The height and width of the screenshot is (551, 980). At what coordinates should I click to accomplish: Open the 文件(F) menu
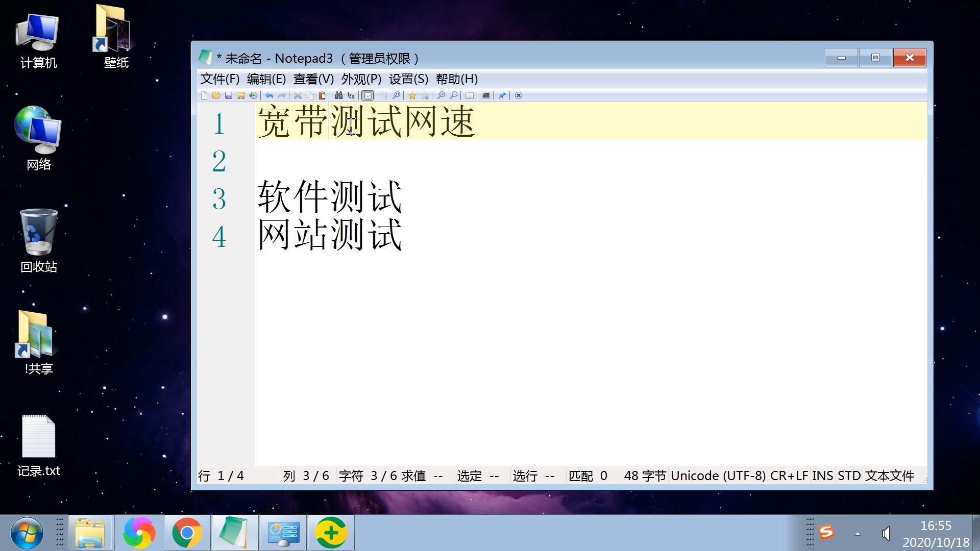(x=219, y=79)
